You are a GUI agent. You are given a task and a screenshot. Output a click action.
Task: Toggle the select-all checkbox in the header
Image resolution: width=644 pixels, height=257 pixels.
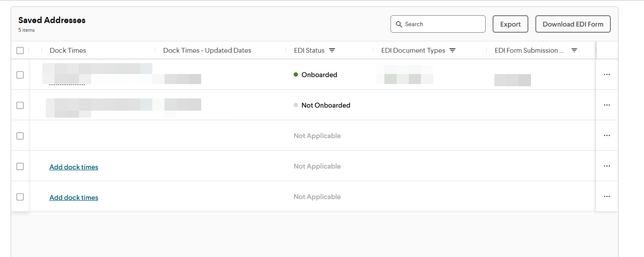[x=20, y=51]
